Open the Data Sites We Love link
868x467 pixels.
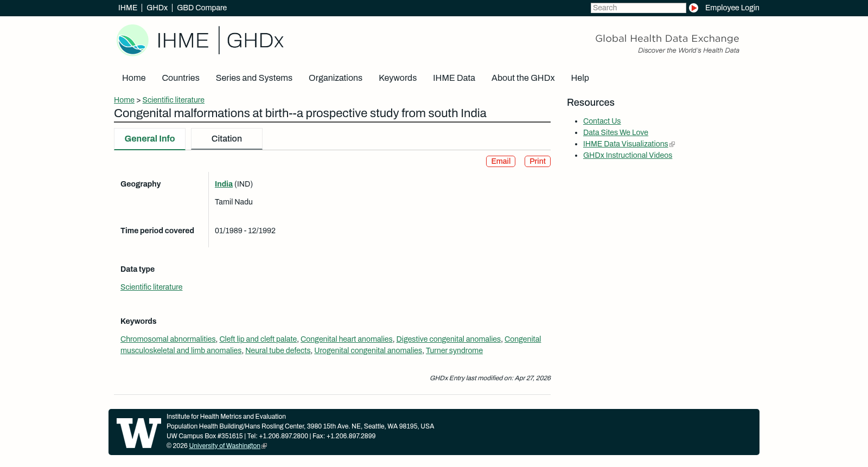[615, 132]
